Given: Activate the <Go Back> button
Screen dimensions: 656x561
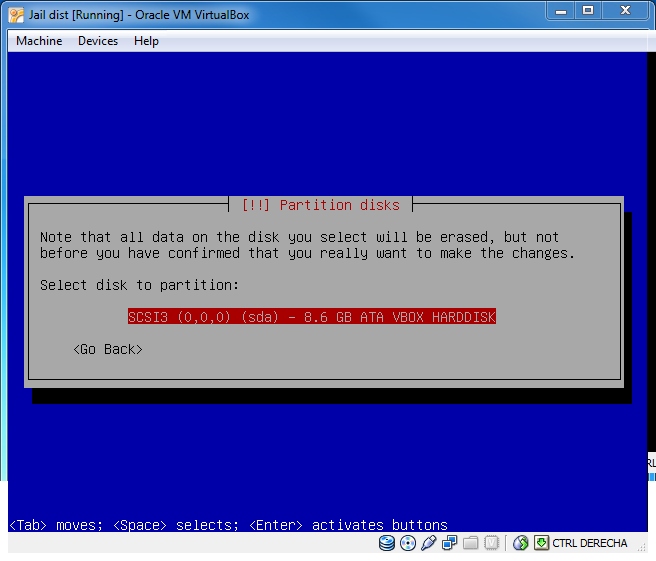Looking at the screenshot, I should pyautogui.click(x=108, y=349).
